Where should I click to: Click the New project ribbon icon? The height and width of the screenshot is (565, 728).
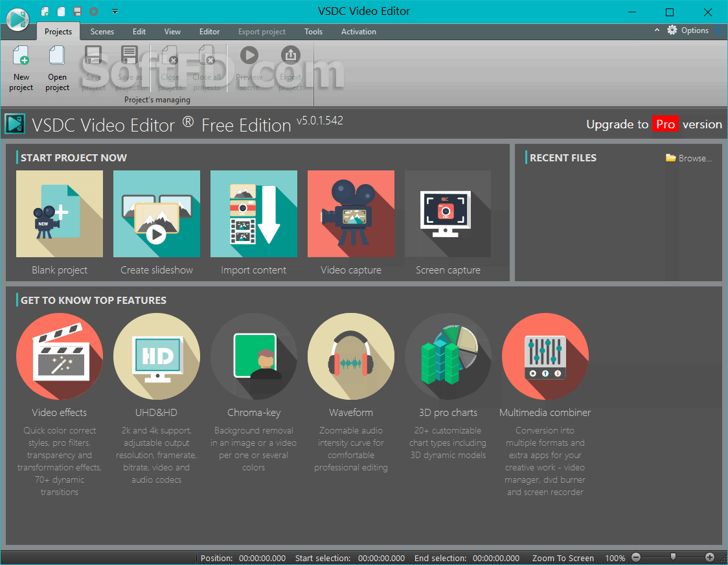pyautogui.click(x=21, y=55)
